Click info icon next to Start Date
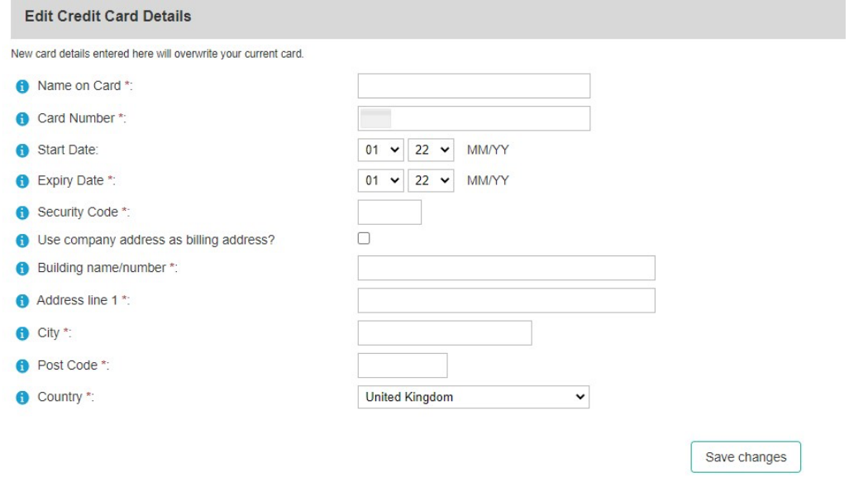This screenshot has height=482, width=868. (x=22, y=150)
